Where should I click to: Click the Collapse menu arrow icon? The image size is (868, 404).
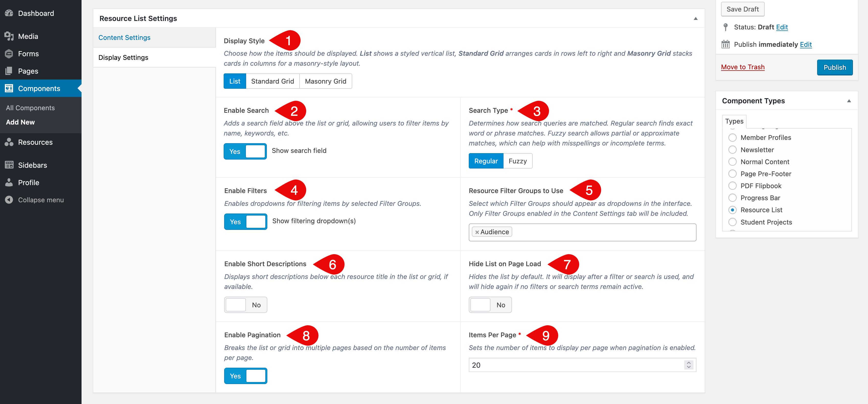pyautogui.click(x=9, y=200)
